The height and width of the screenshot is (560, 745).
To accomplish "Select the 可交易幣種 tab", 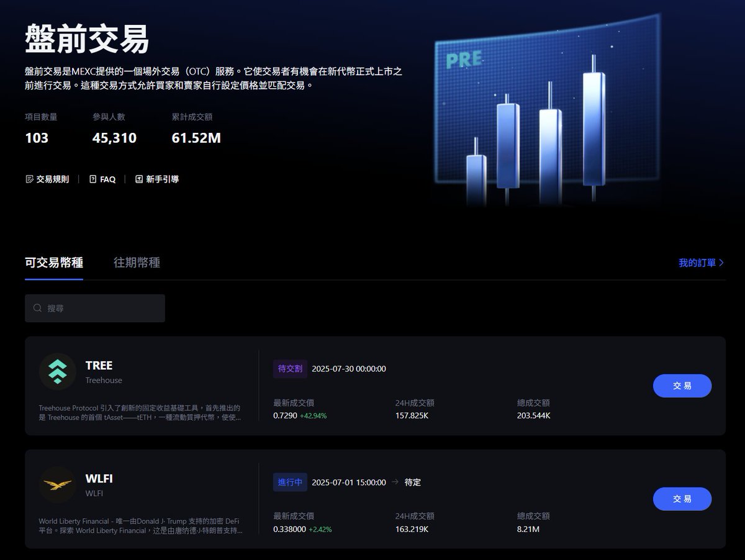I will tap(54, 263).
